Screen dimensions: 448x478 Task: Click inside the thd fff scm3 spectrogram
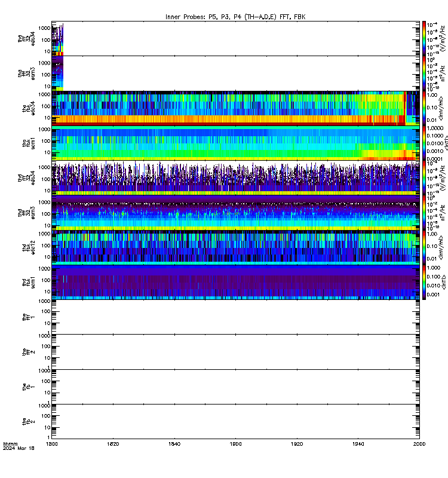click(235, 213)
